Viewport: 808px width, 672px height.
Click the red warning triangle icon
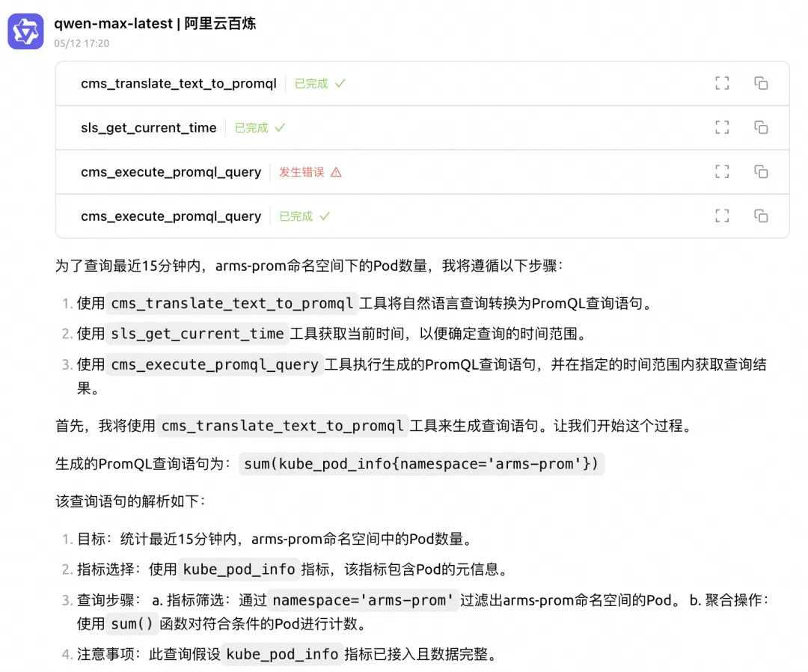pyautogui.click(x=336, y=172)
